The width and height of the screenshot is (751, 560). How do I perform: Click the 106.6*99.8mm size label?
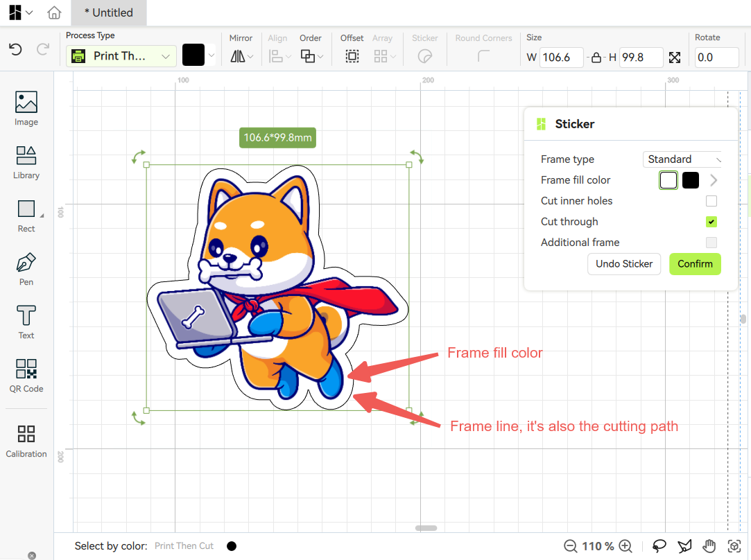278,138
